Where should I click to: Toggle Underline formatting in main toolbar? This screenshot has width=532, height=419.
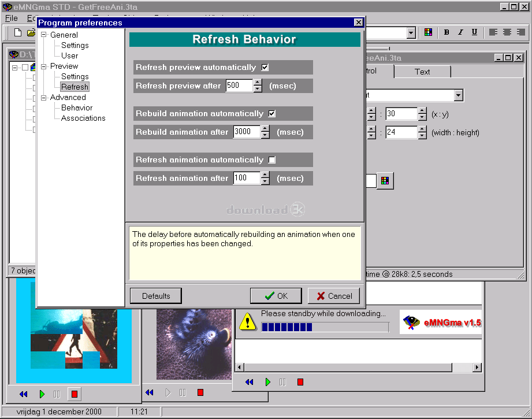tap(474, 32)
